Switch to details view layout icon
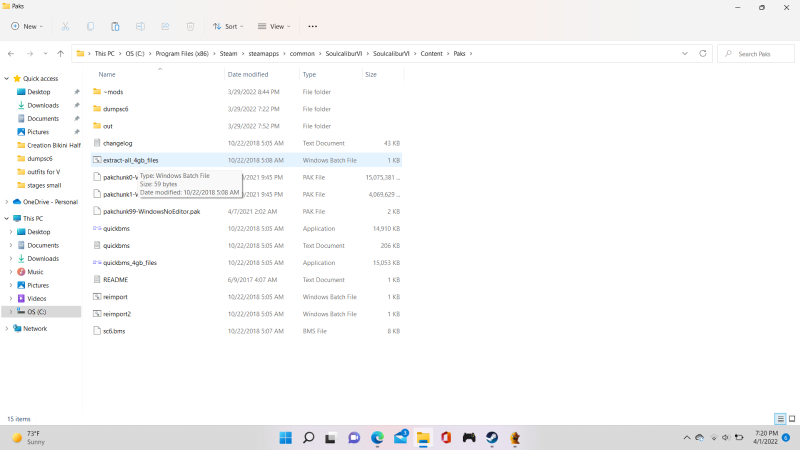800x450 pixels. click(780, 419)
